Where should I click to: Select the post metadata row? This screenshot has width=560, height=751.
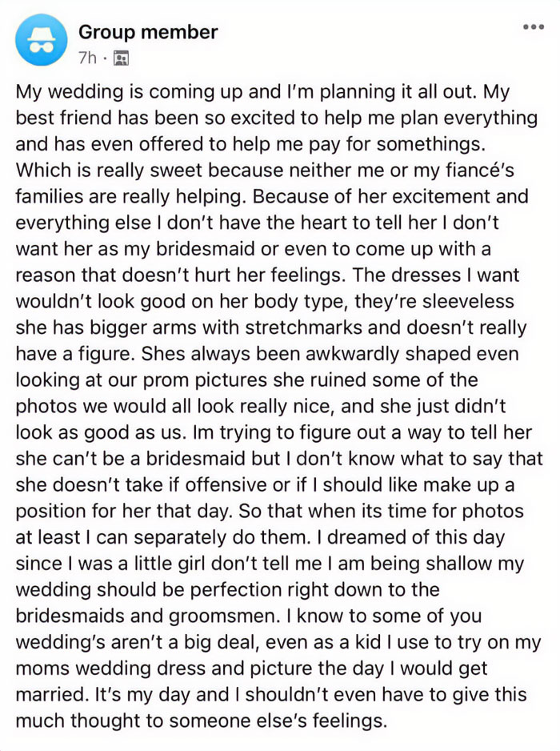102,58
